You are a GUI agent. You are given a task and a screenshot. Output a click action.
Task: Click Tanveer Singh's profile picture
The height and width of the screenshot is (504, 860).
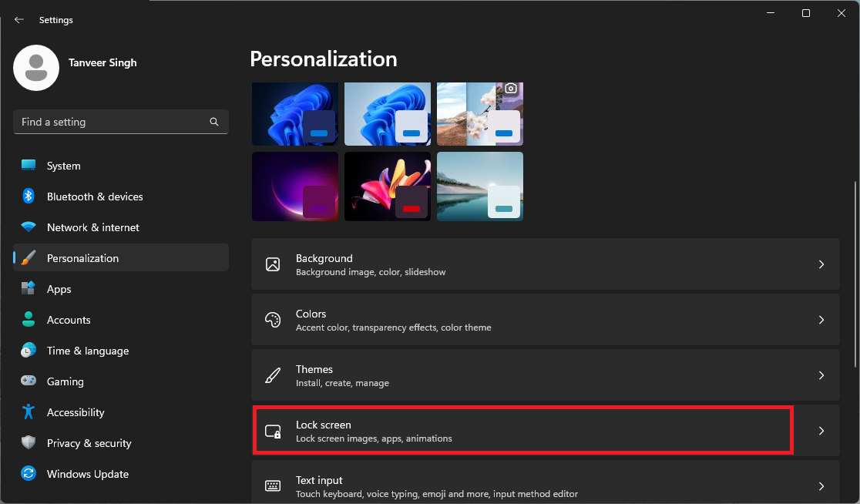(x=35, y=68)
